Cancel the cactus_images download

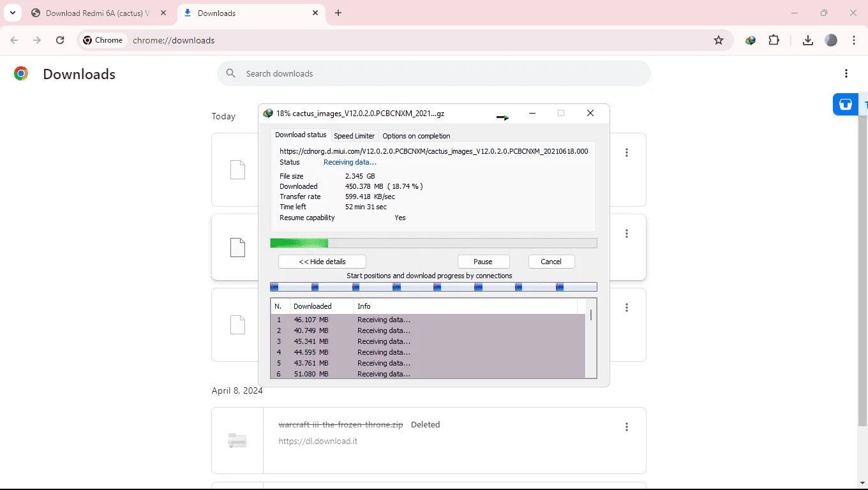(551, 262)
